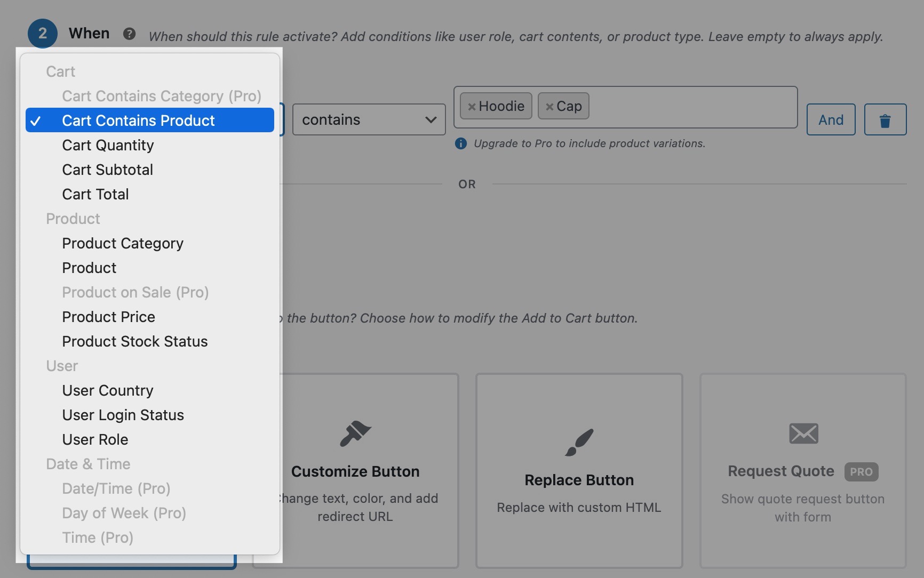Select Product Stock Status condition
Viewport: 924px width, 578px height.
[x=135, y=341]
